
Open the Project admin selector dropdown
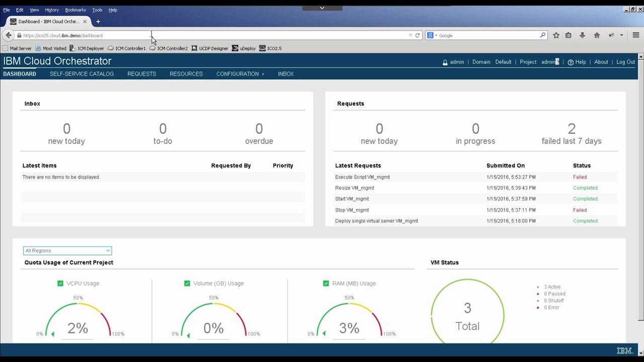tap(557, 62)
